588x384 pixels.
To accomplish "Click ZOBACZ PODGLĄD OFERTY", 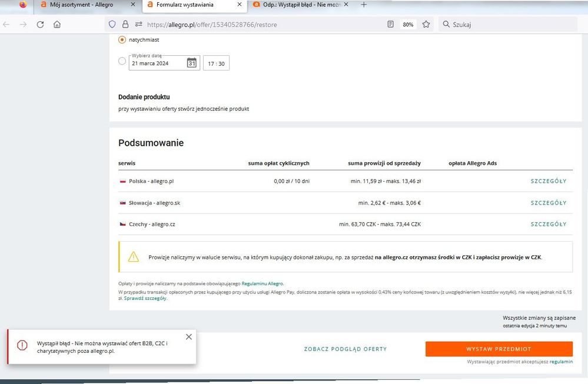I will click(346, 349).
